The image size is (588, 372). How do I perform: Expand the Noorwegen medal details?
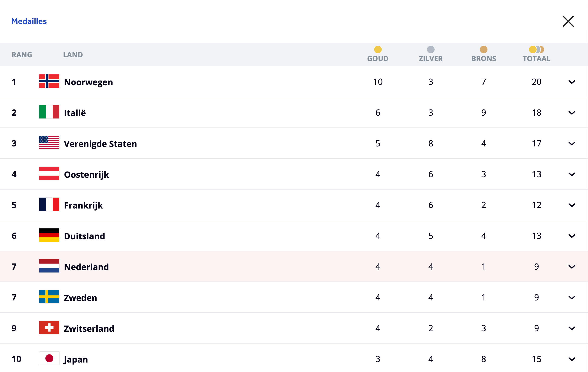572,82
